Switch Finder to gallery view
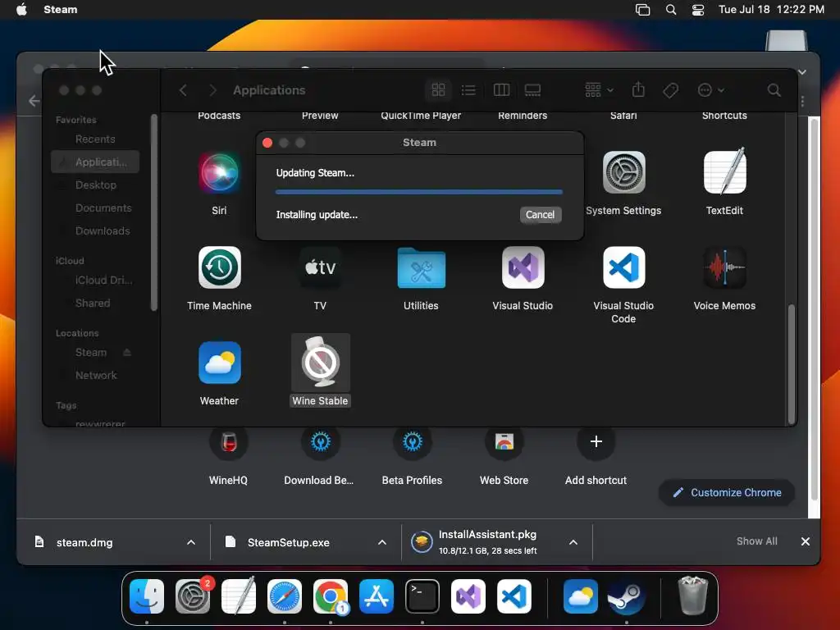Image resolution: width=840 pixels, height=630 pixels. pyautogui.click(x=532, y=90)
